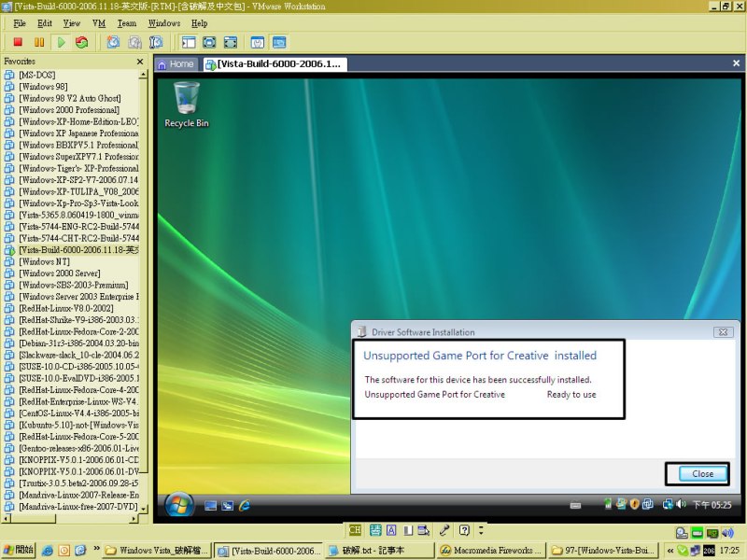Launch Internet Explorer from host quick launch
Screen dimensions: 747x560
(48, 551)
